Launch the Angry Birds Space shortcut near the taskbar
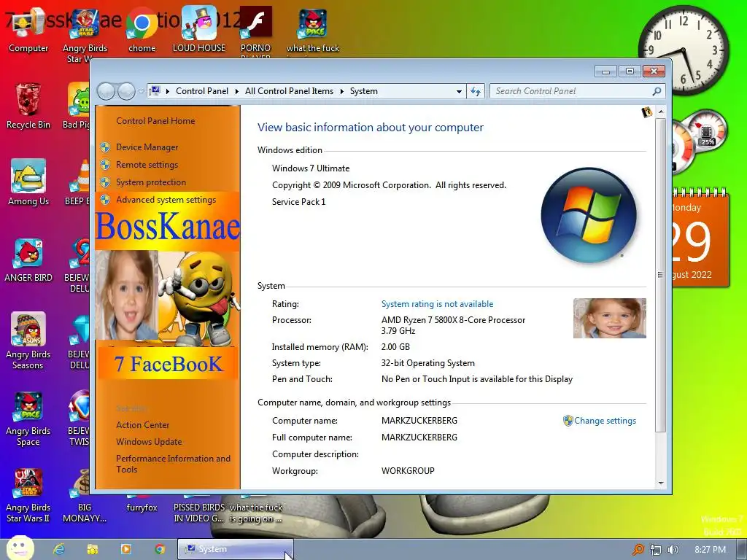 (28, 419)
